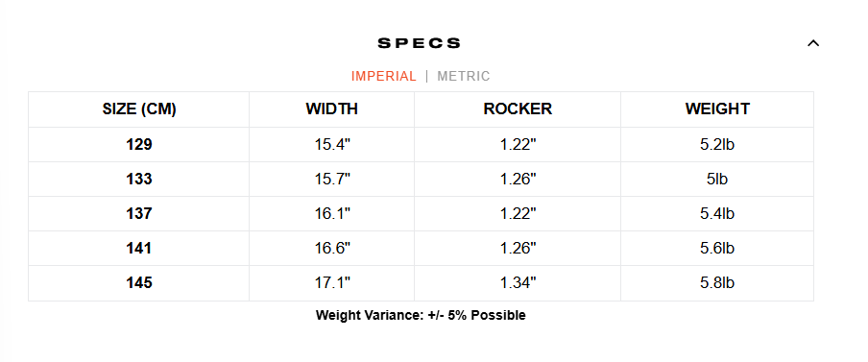Click the 1.34" rocker cell

518,283
